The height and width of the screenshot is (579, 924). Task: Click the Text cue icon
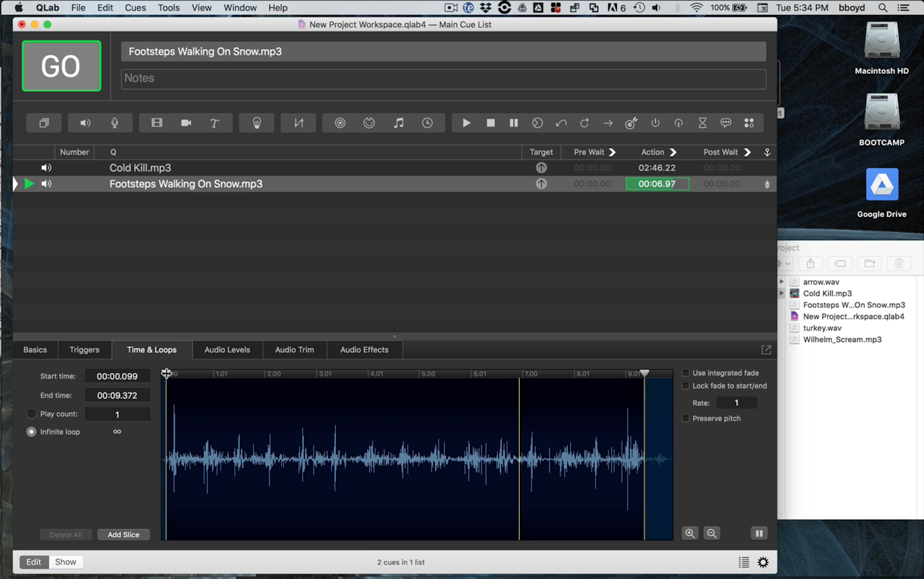(x=214, y=123)
